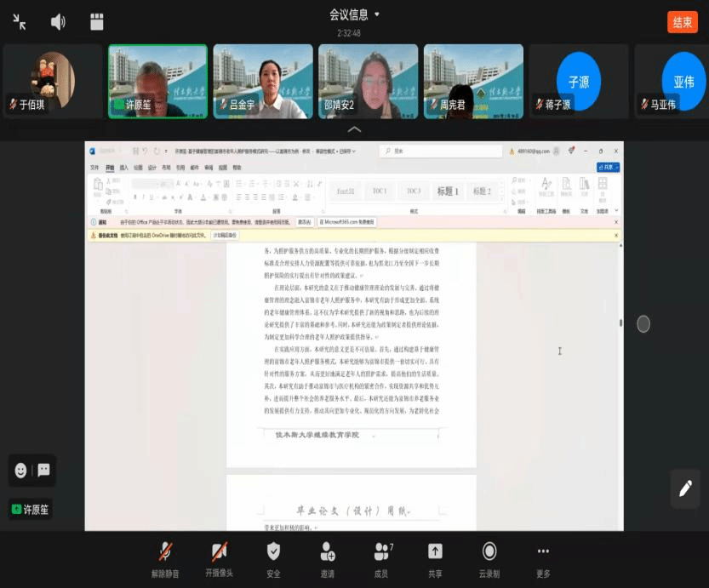Click the 邀请 invite icon
Image resolution: width=709 pixels, height=588 pixels.
tap(328, 558)
